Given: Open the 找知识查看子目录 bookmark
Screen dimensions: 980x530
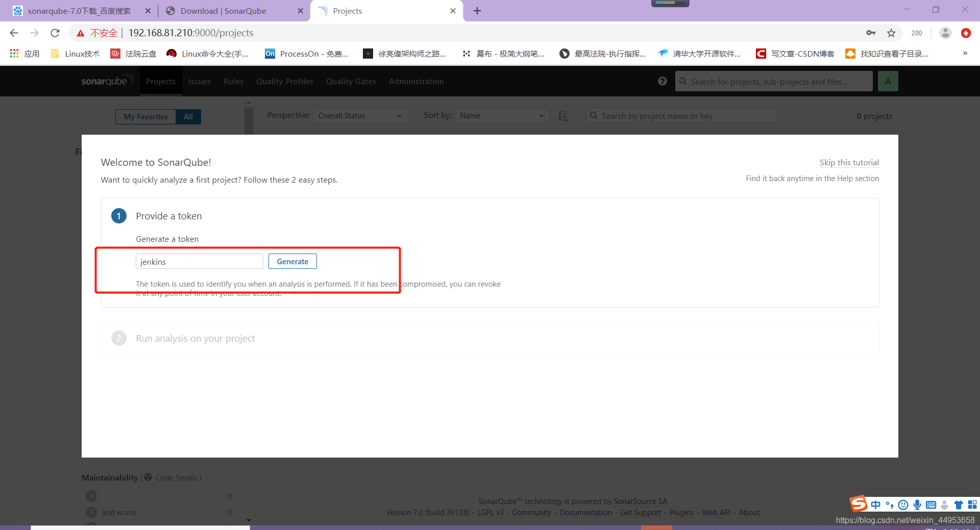Looking at the screenshot, I should pyautogui.click(x=887, y=54).
